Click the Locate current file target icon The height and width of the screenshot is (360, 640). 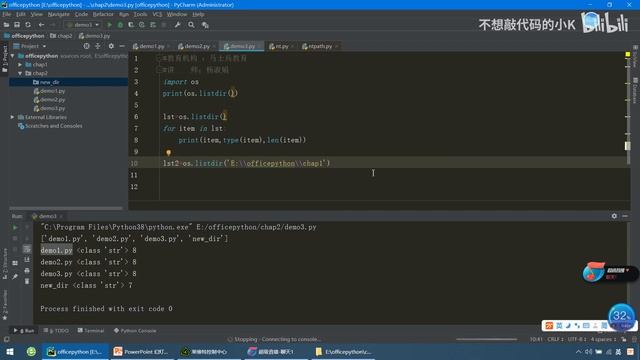[87, 46]
